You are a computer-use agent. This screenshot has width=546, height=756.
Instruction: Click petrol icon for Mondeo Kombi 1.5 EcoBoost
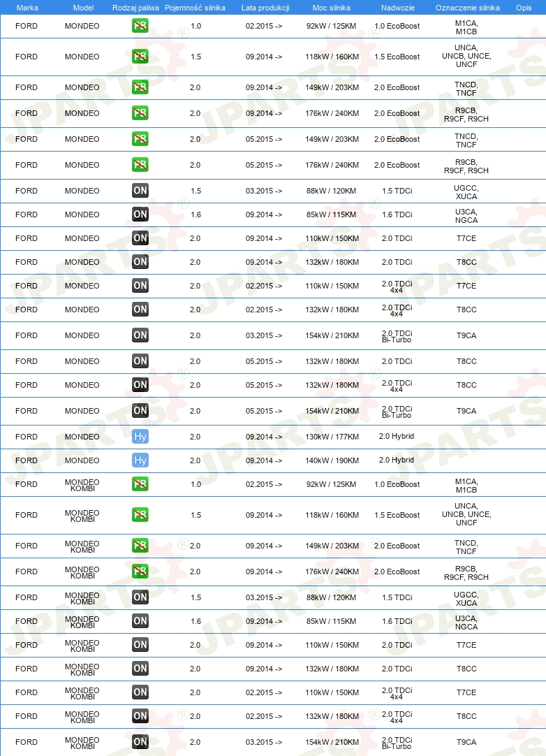[x=140, y=515]
